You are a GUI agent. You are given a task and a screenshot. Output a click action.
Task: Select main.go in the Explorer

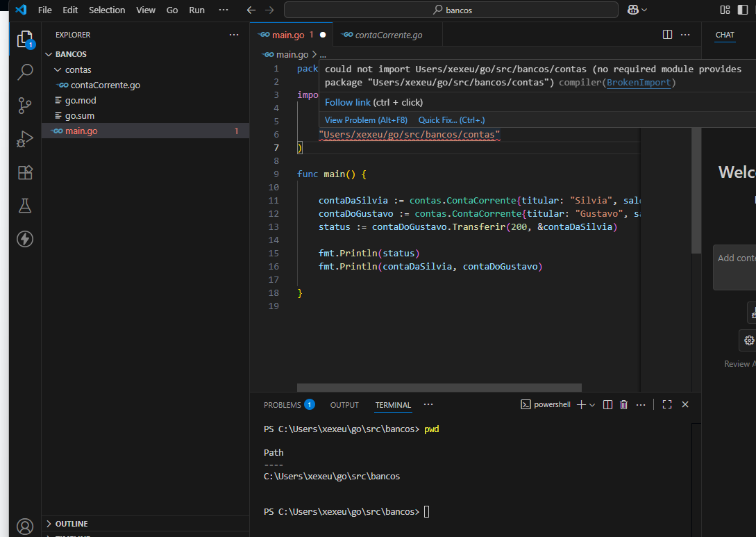point(146,131)
